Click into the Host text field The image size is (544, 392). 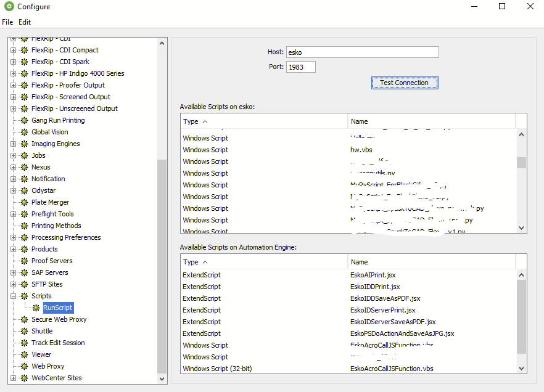tap(362, 52)
